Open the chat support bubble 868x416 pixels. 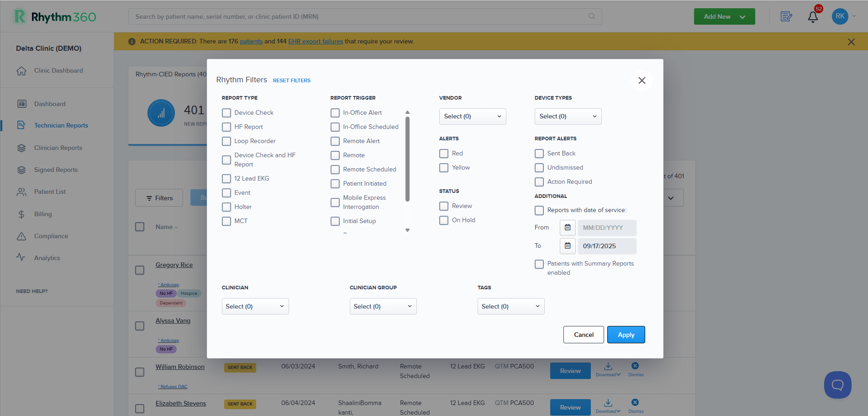point(837,385)
